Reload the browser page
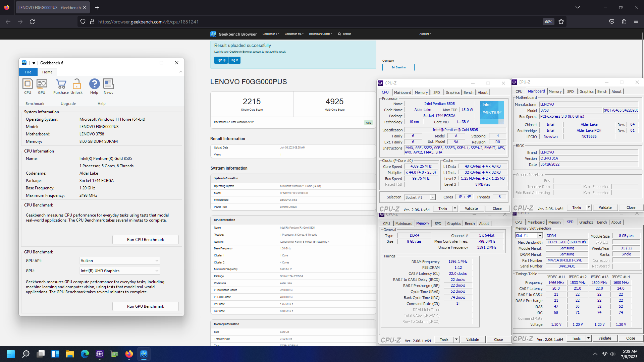644x362 pixels. [x=32, y=22]
